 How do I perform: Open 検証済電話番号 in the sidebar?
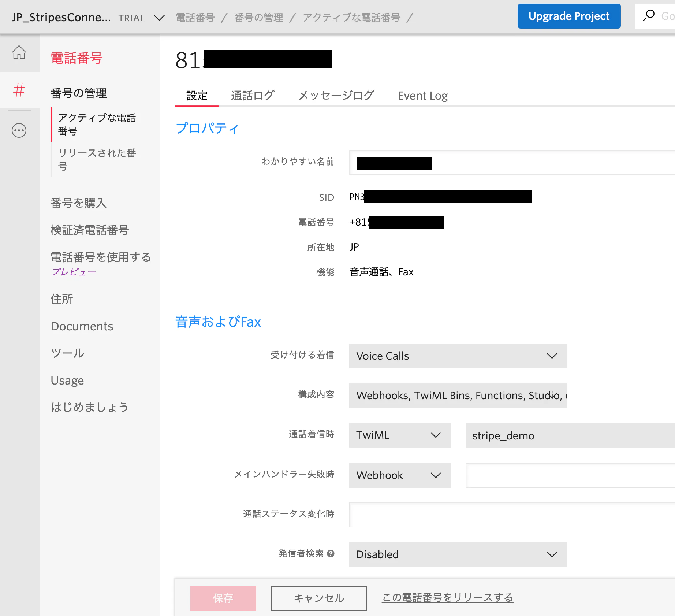pyautogui.click(x=90, y=230)
